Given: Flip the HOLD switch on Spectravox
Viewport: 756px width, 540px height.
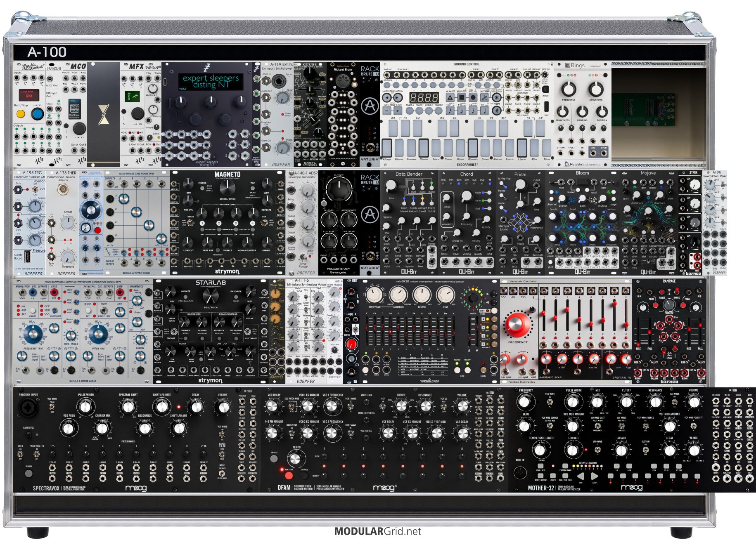Looking at the screenshot, I should tap(20, 454).
